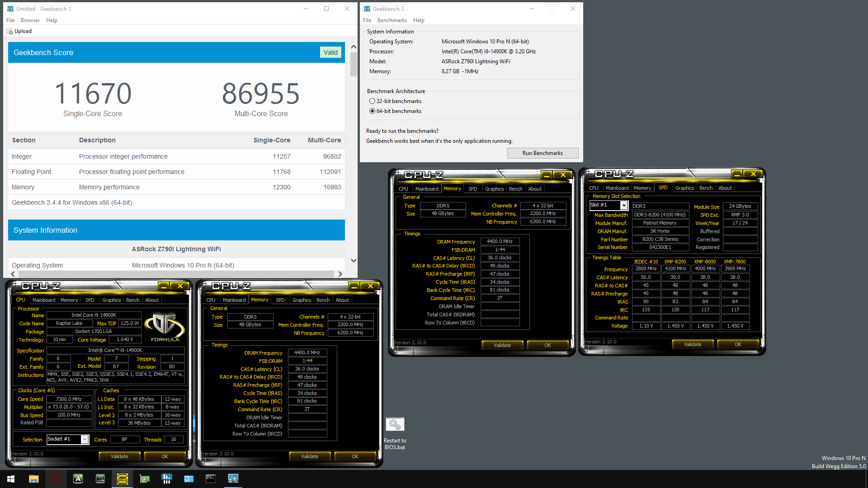Viewport: 868px width, 488px height.
Task: Click the XMP-8200 column header in Timings Table
Action: pyautogui.click(x=675, y=262)
